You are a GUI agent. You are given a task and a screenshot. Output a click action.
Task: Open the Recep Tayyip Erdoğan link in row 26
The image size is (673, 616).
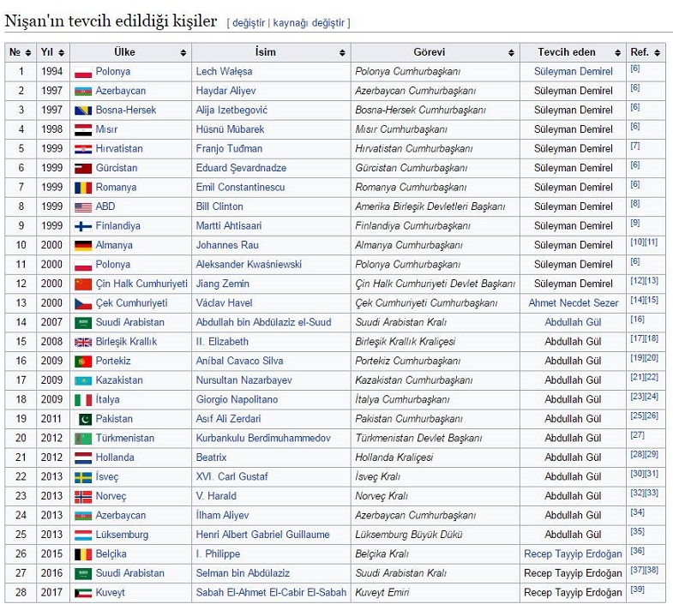573,554
